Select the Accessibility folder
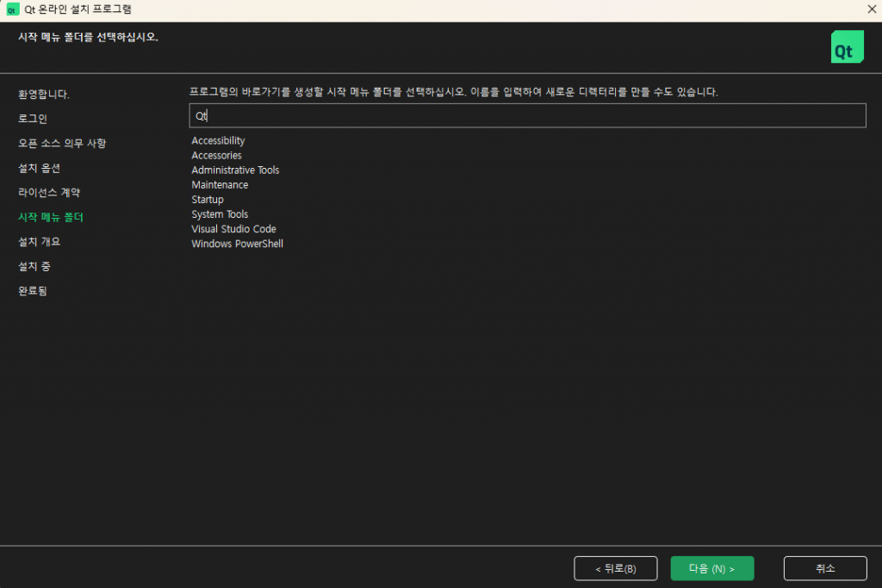882x588 pixels. 218,140
